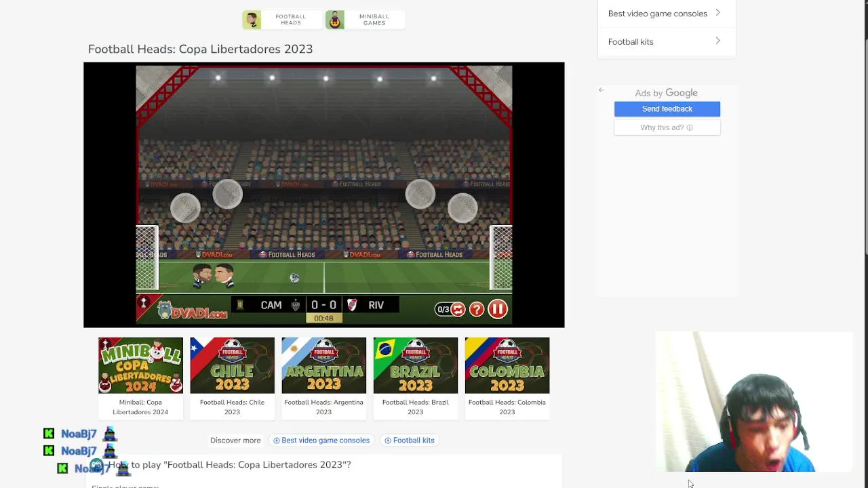Screen dimensions: 868x488
Task: Click the player heads on the pitch
Action: coord(213,276)
